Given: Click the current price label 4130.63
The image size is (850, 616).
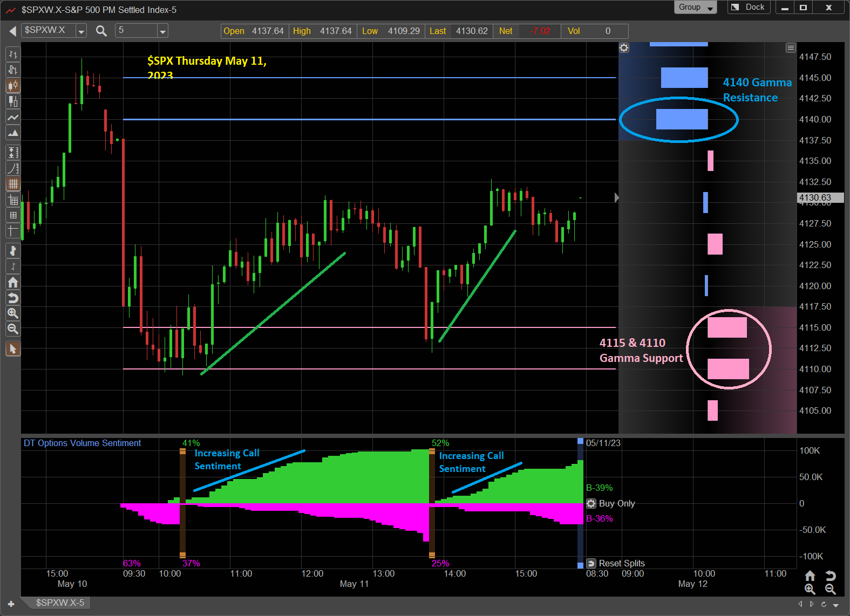Looking at the screenshot, I should pyautogui.click(x=820, y=198).
